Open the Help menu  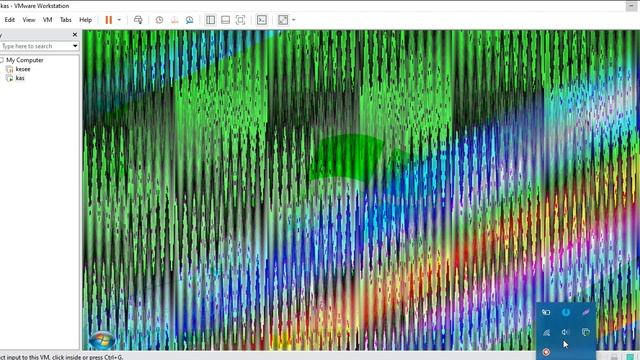[85, 20]
